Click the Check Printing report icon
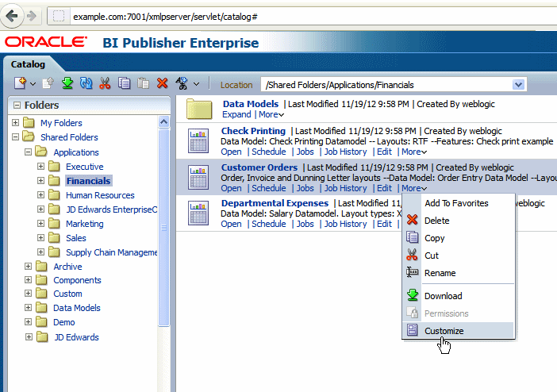The height and width of the screenshot is (392, 557). click(198, 140)
